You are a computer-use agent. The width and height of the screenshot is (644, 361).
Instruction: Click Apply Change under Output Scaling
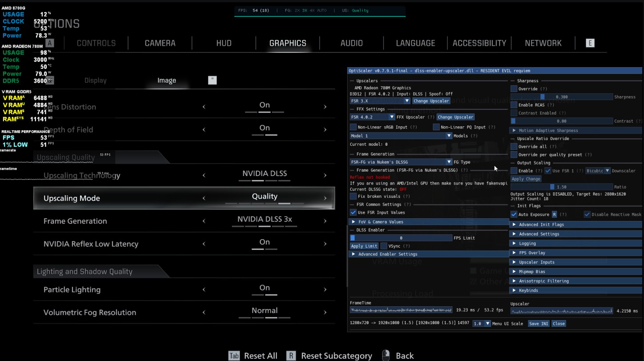(x=526, y=179)
